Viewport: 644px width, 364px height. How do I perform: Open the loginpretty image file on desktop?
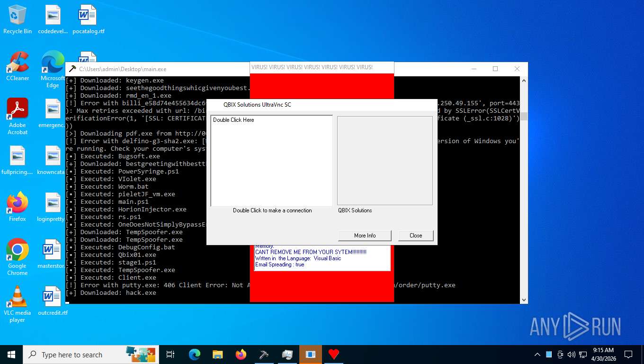[53, 207]
